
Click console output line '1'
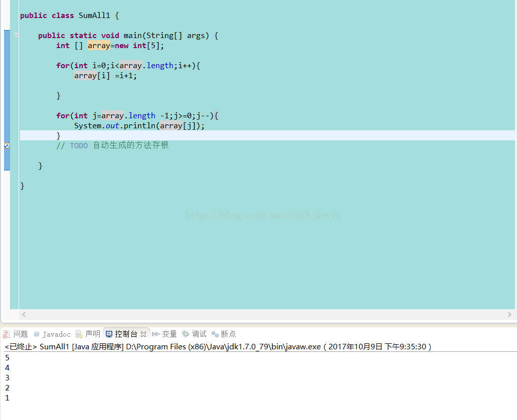click(x=7, y=397)
